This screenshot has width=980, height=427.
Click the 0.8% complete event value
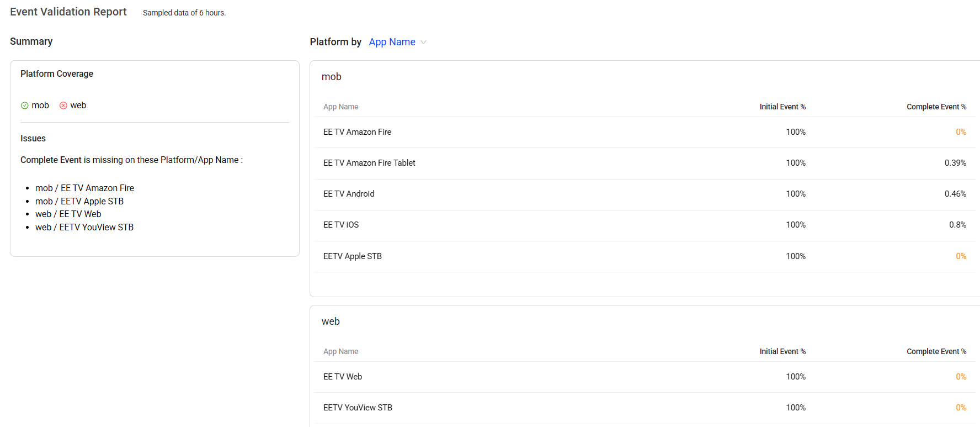coord(957,225)
